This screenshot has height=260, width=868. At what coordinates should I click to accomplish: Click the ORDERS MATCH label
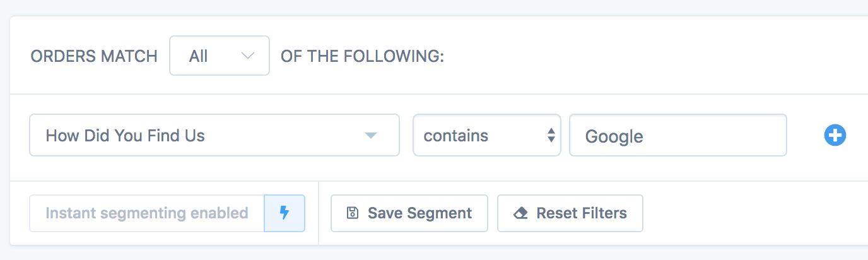click(x=94, y=56)
